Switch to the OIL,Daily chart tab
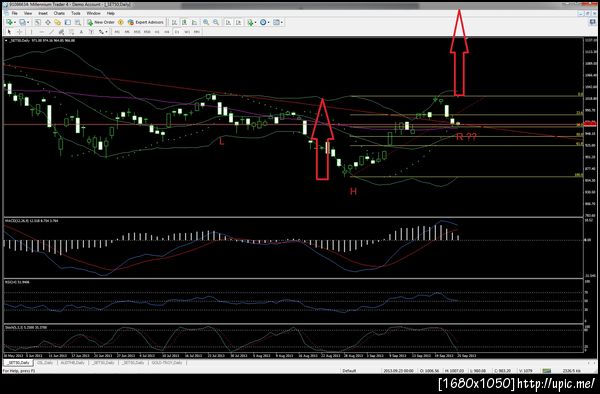 [x=45, y=362]
